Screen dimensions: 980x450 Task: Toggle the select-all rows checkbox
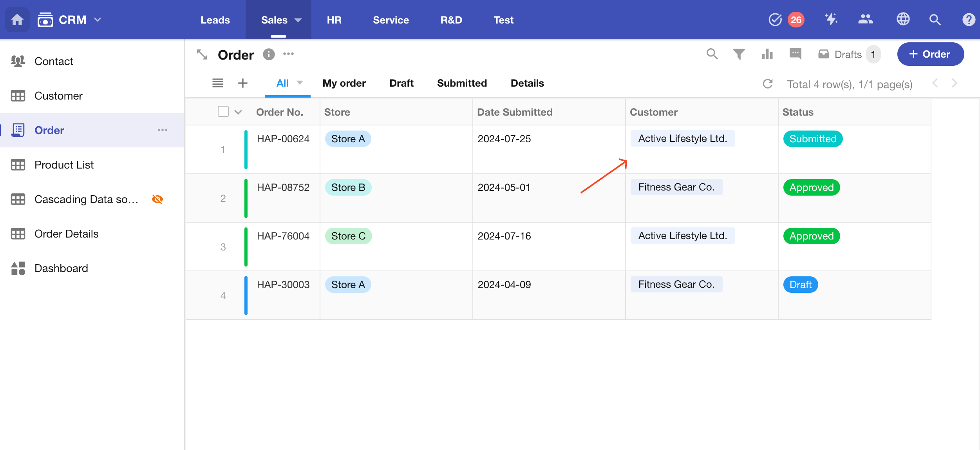coord(223,112)
